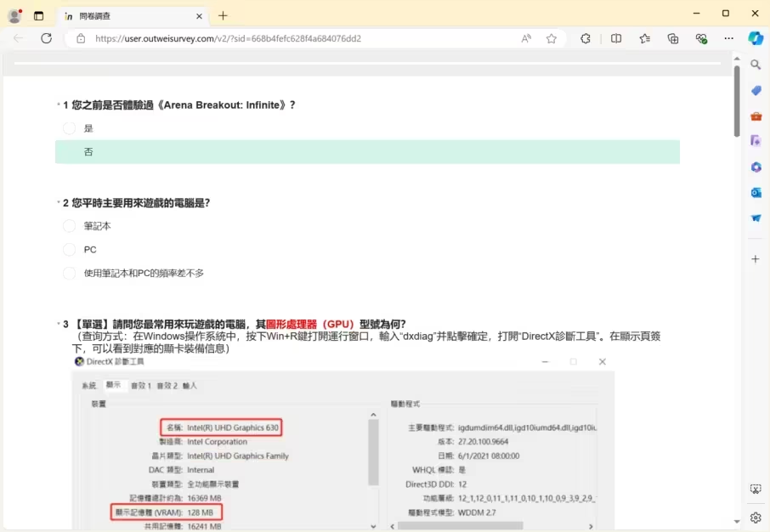The image size is (770, 532).
Task: Open the Extensions puzzle icon
Action: [586, 38]
